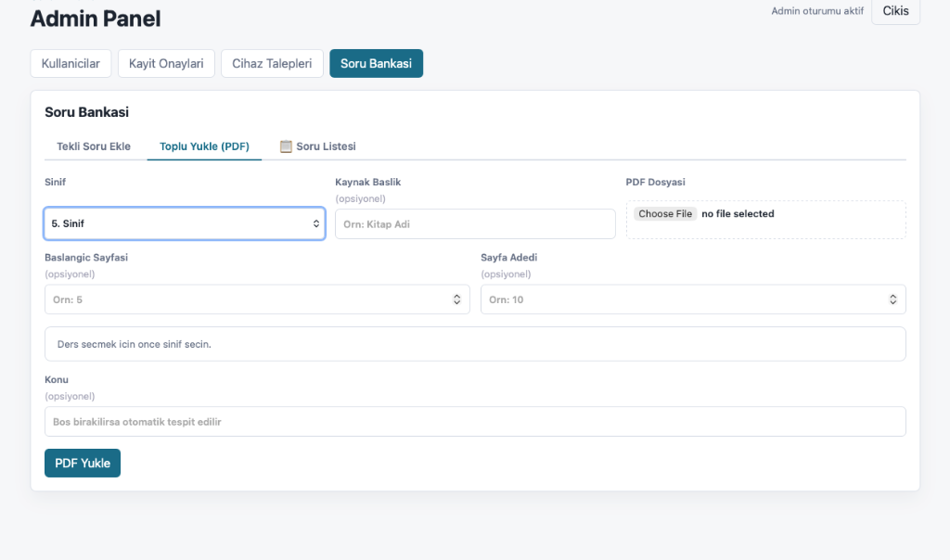The height and width of the screenshot is (560, 950).
Task: Select the Soru Bankasi tab
Action: [377, 64]
